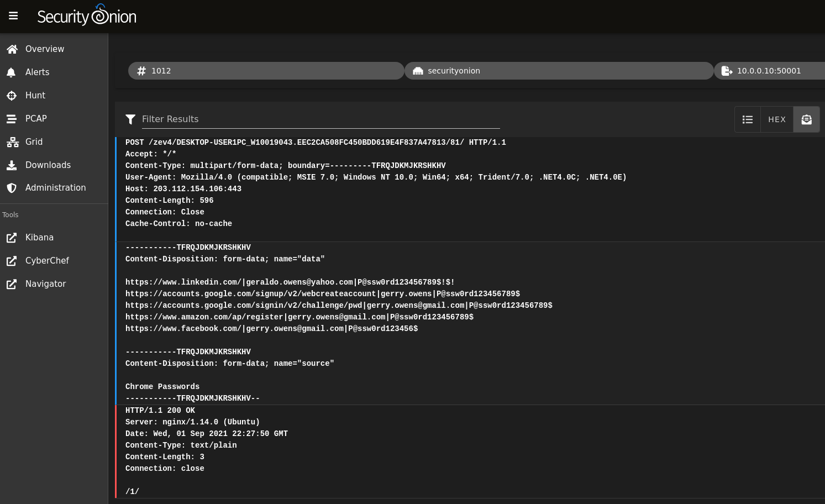Click the Tools section label
The height and width of the screenshot is (504, 825).
coord(10,215)
